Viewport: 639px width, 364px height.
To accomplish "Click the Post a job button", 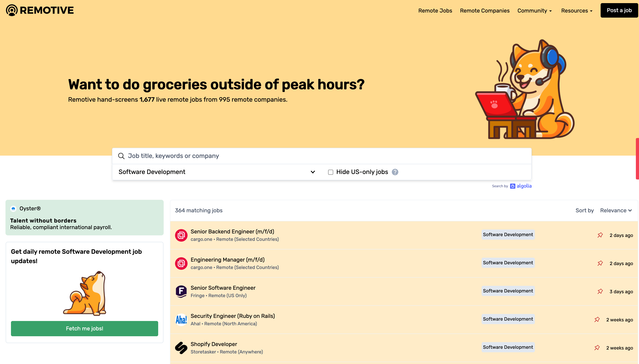I will [x=619, y=10].
